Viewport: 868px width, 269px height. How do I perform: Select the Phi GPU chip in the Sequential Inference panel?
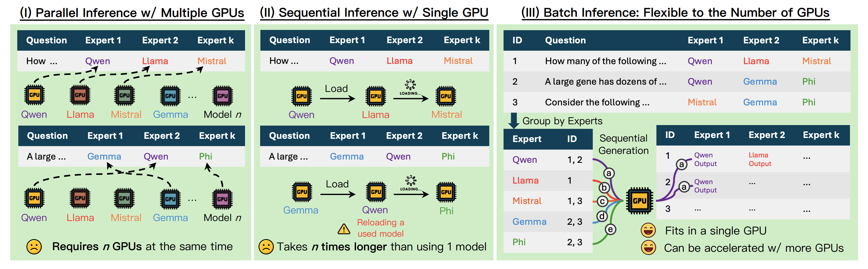coord(446,192)
